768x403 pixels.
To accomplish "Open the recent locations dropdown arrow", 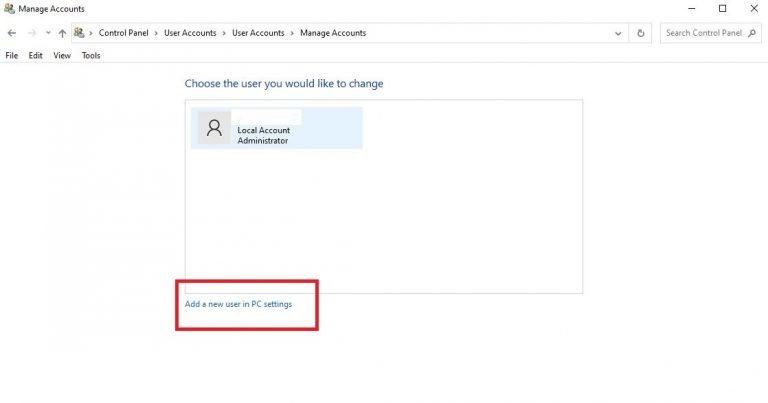I will 47,33.
